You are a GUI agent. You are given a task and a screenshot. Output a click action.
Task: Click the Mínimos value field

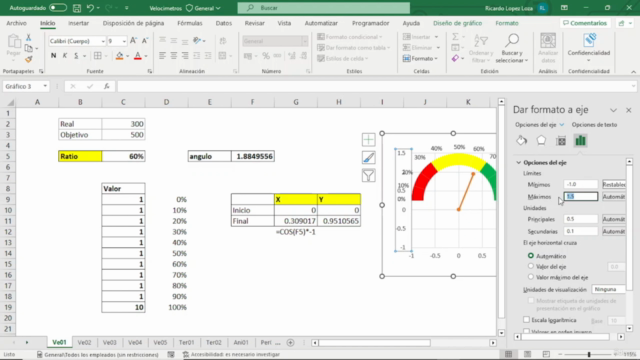(581, 184)
